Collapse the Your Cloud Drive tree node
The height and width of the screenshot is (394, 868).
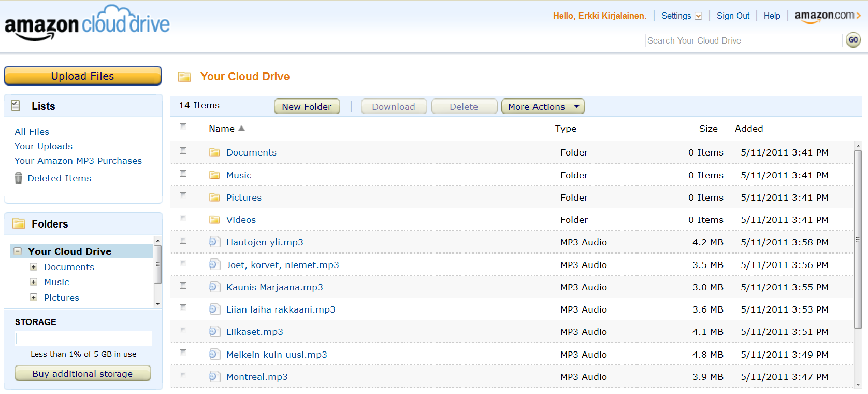click(x=18, y=251)
